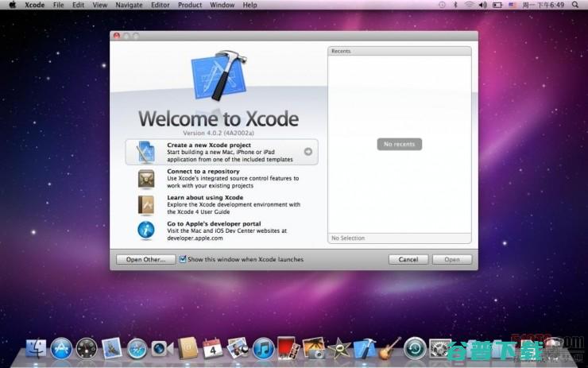Screen dimensions: 588x368
Task: Open Address Book from the Dock
Action: click(188, 348)
